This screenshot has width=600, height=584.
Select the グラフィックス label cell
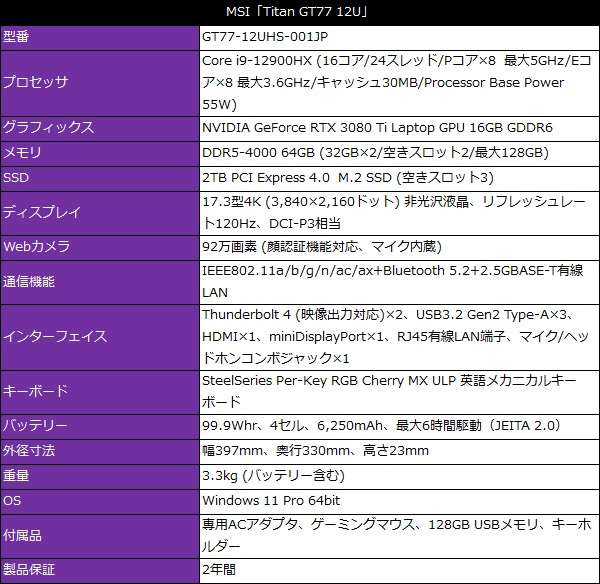click(100, 128)
